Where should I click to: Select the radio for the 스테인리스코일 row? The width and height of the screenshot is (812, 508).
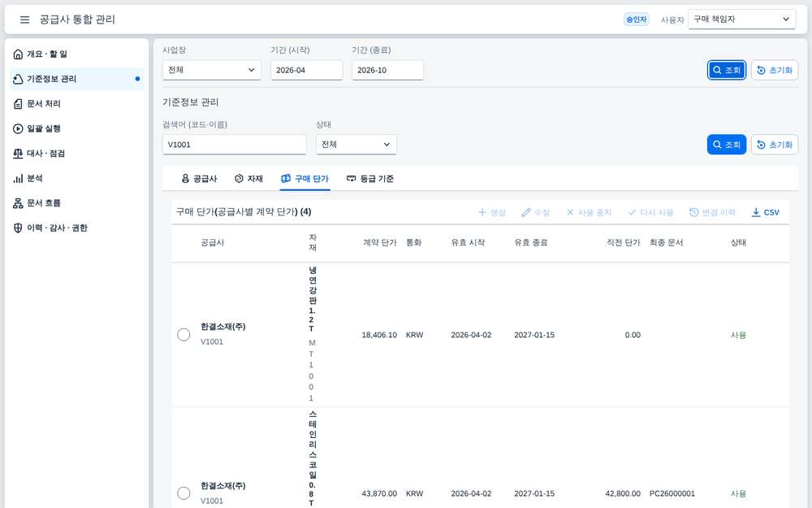pos(184,493)
